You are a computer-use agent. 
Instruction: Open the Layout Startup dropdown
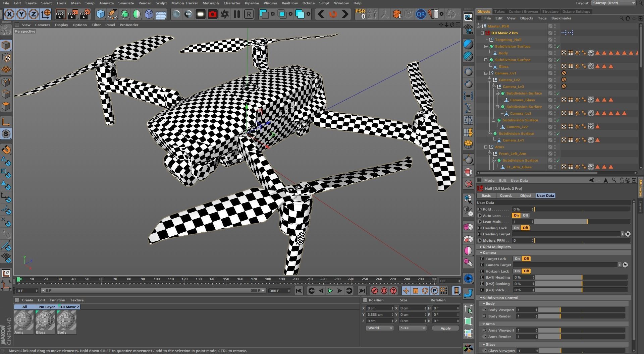613,3
